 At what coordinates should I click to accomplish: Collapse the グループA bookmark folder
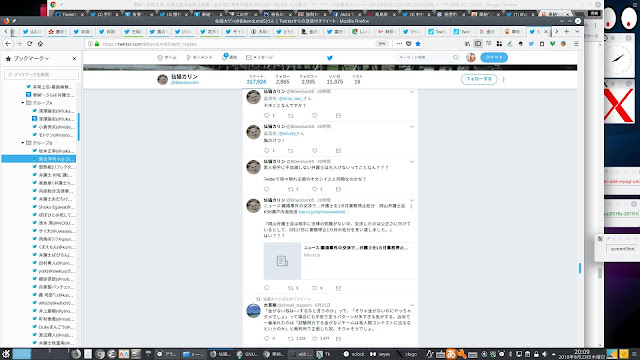(23, 103)
